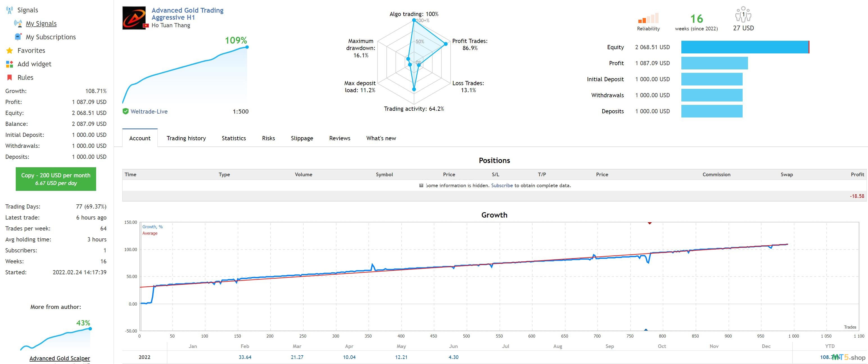Click the Type column header in Positions
Screen dimensions: 868x364
[224, 174]
